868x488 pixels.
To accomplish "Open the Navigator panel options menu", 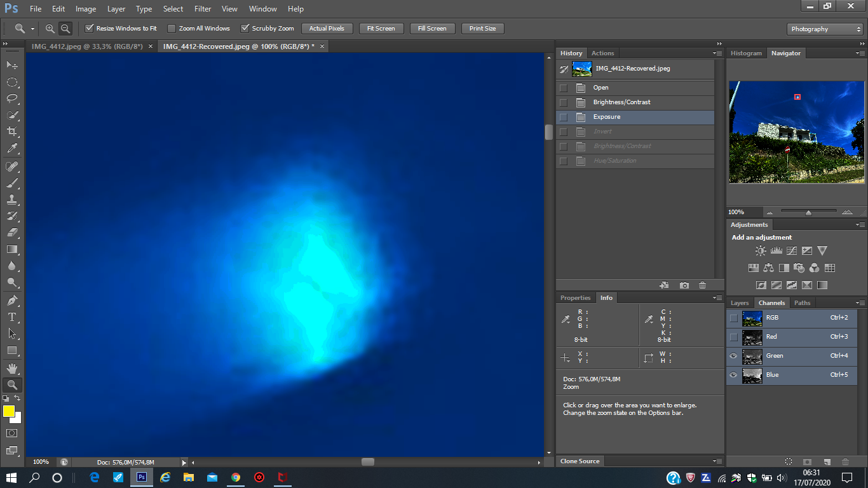I will click(x=860, y=53).
